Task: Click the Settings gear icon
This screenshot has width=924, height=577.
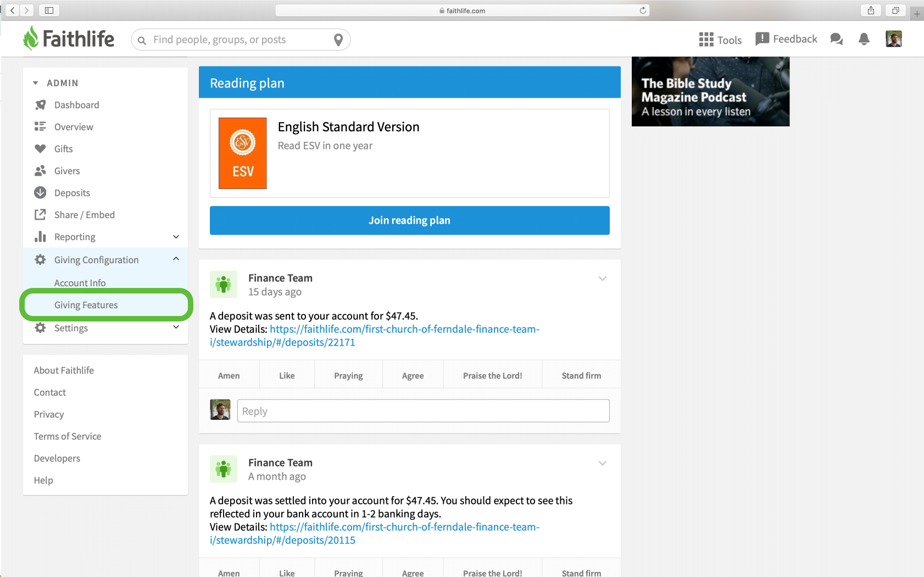Action: coord(40,328)
